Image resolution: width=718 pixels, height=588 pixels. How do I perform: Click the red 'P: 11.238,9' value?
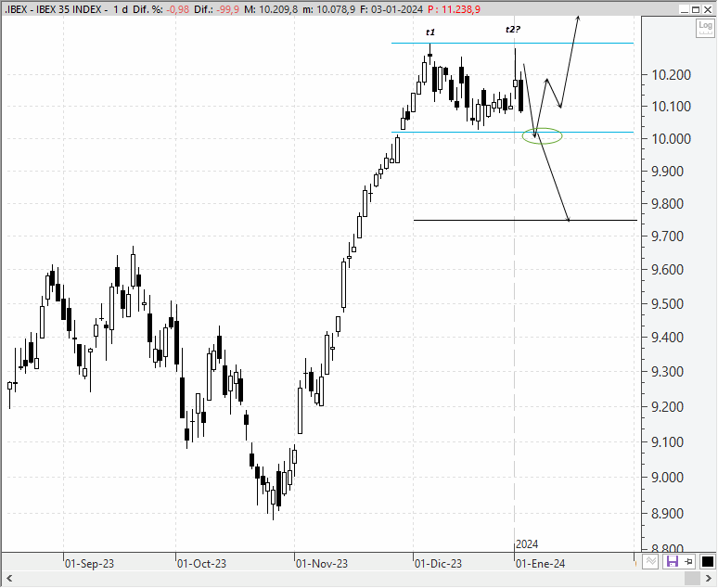click(x=454, y=9)
